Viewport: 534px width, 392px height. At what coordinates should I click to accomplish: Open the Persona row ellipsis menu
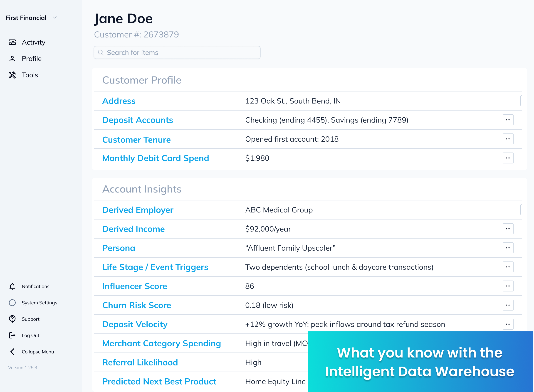pyautogui.click(x=508, y=248)
